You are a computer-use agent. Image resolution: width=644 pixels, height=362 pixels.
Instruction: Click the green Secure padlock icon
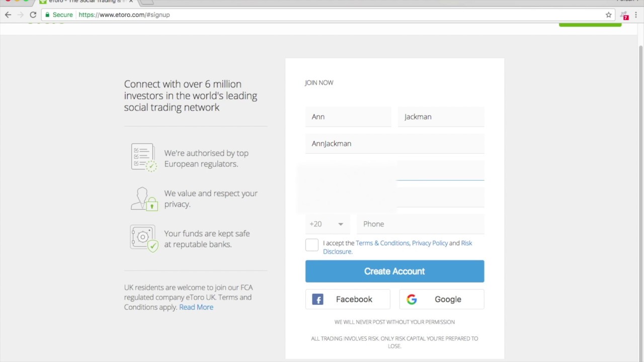point(47,15)
